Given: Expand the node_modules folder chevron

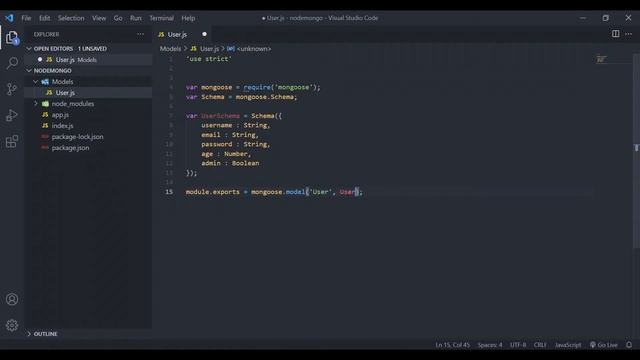Looking at the screenshot, I should click(36, 104).
